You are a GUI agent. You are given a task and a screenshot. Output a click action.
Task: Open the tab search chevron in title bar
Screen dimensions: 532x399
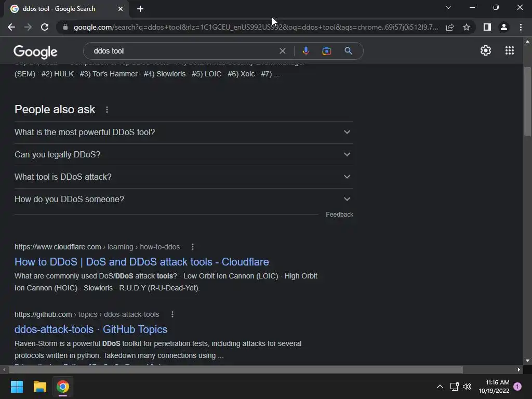[448, 7]
